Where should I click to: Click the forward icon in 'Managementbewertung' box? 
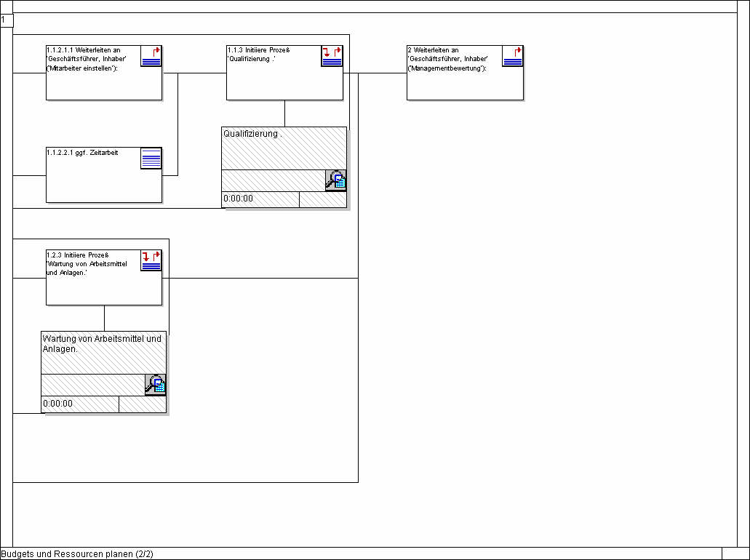click(512, 56)
